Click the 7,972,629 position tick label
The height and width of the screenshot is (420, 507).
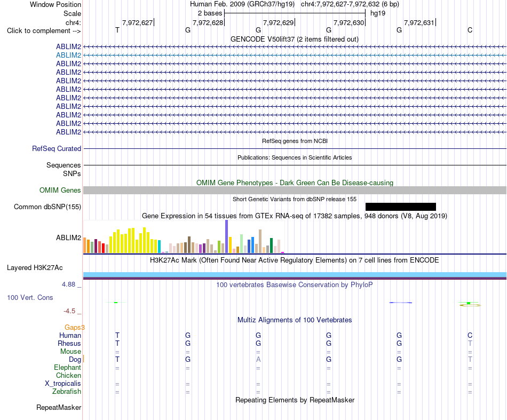[279, 22]
